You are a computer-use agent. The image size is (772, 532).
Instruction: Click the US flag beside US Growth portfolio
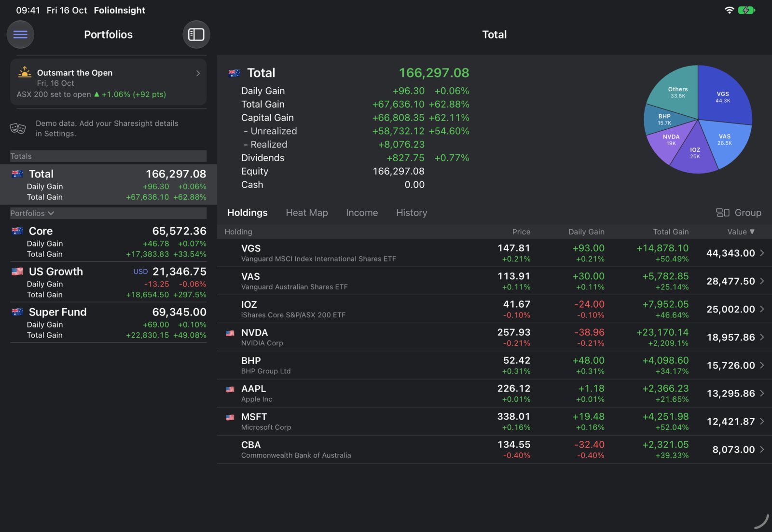point(17,272)
